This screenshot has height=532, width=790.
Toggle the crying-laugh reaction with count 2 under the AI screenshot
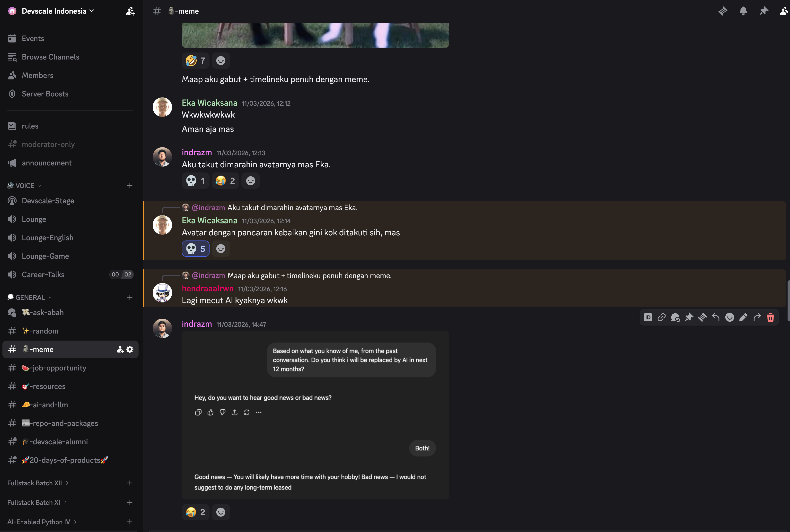pyautogui.click(x=195, y=512)
